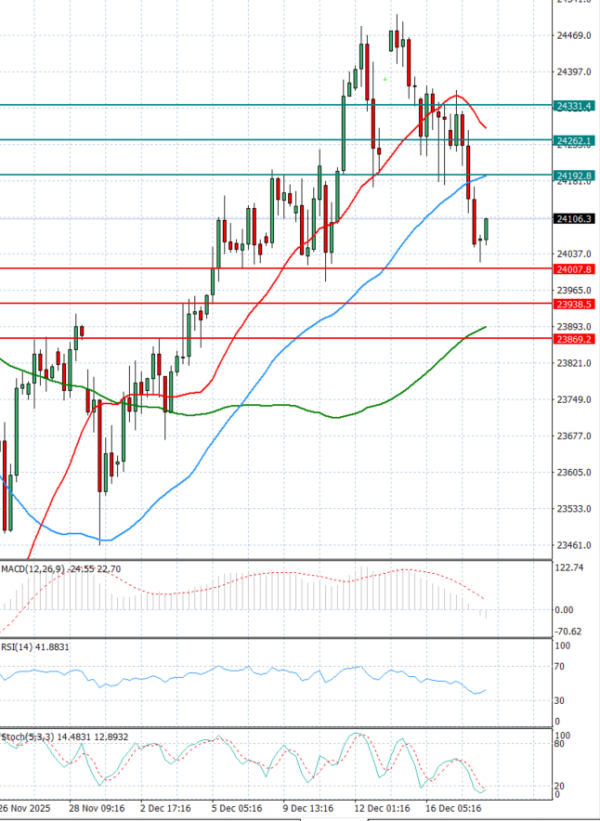Click the Stoch(5,3,3) indicator title
Image resolution: width=600 pixels, height=821 pixels.
(x=27, y=737)
